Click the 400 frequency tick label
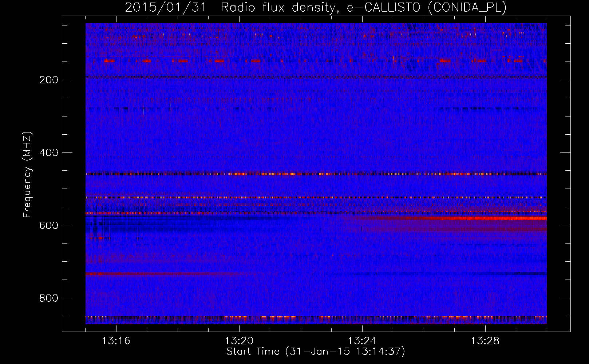Viewport: 589px width, 364px height. pos(48,153)
